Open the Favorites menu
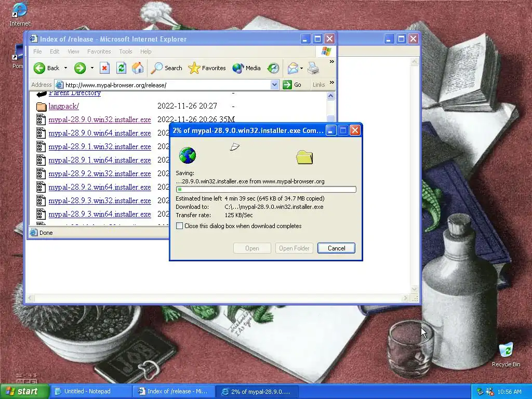This screenshot has width=532, height=399. pos(99,51)
